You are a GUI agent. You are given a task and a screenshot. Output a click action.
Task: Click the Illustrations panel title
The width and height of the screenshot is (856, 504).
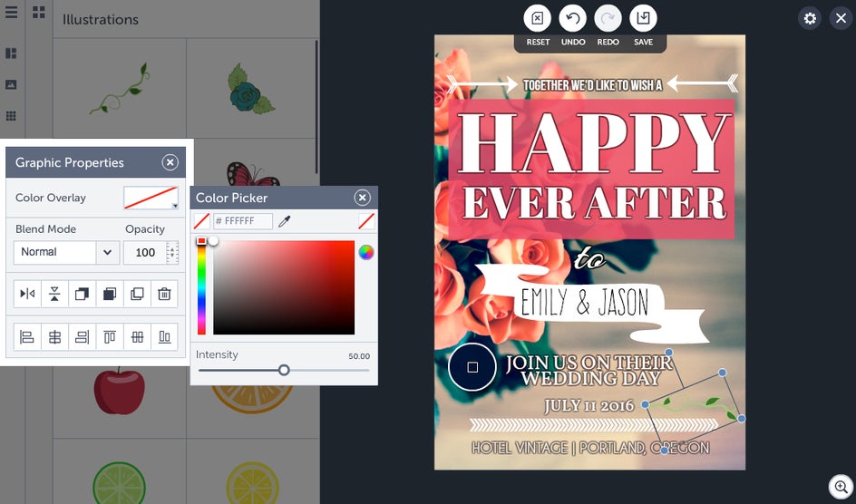click(101, 20)
